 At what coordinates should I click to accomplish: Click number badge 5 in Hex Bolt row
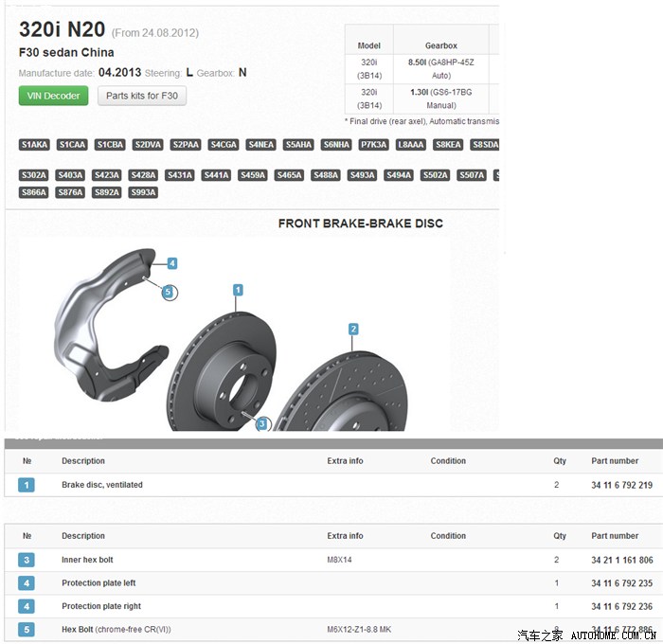click(27, 630)
